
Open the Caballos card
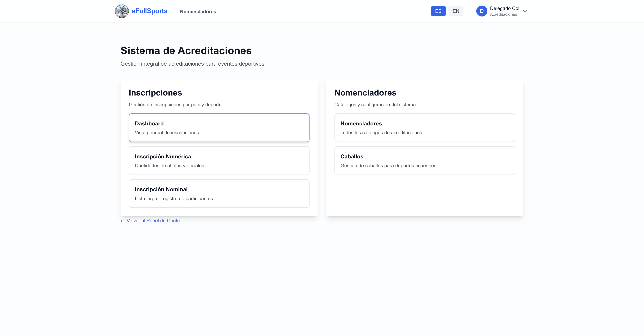(424, 161)
